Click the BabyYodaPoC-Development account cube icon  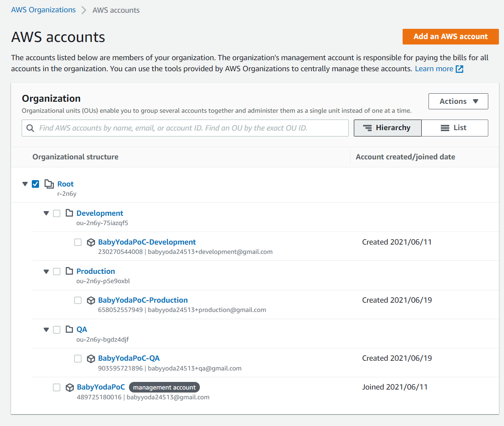(91, 242)
